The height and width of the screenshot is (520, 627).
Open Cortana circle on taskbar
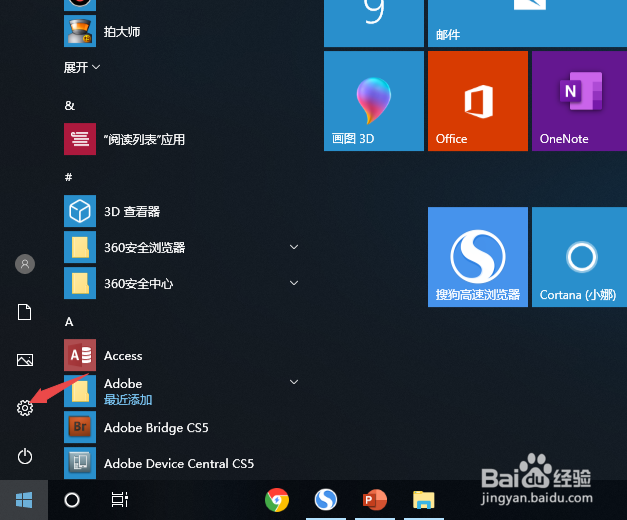pyautogui.click(x=72, y=500)
